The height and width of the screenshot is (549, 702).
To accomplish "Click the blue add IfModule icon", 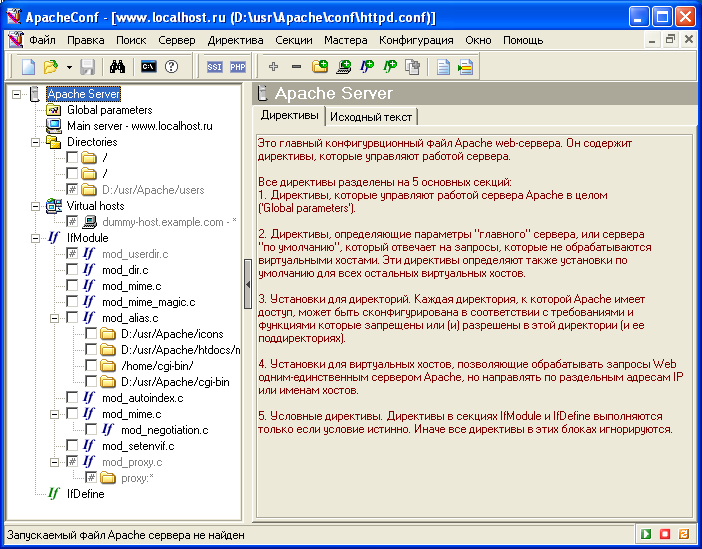I will (x=367, y=67).
